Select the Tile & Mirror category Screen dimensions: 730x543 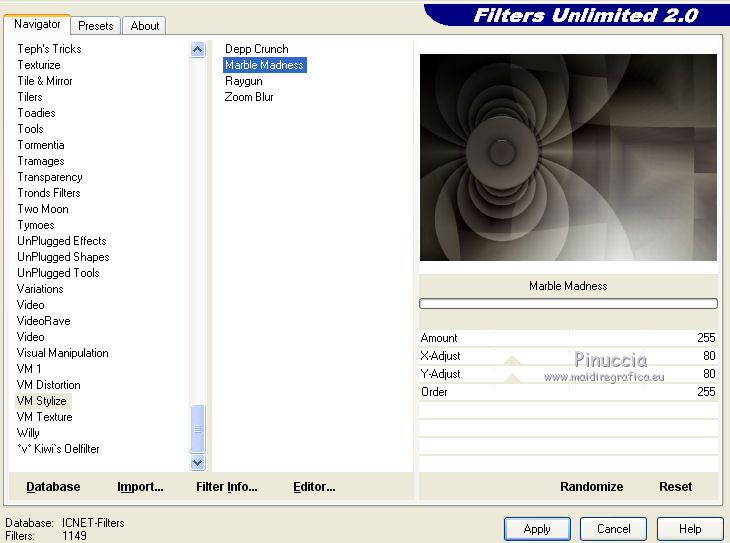click(x=45, y=81)
